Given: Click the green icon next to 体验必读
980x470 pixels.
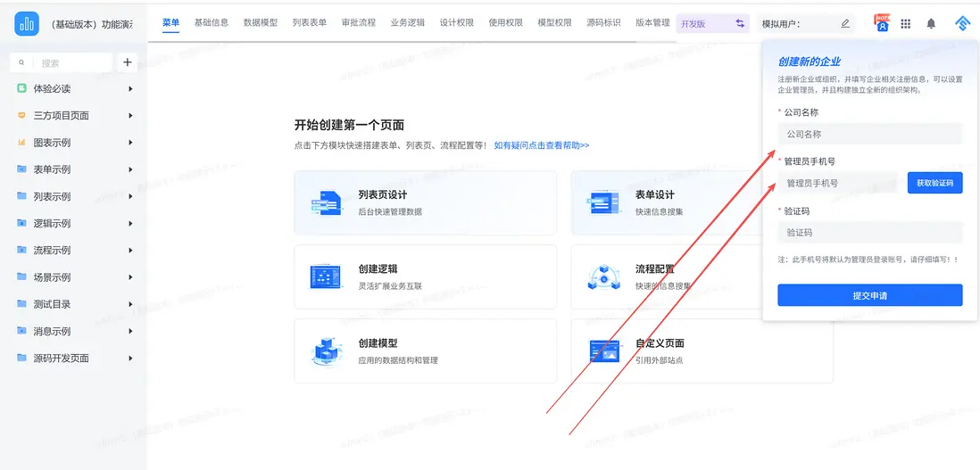Looking at the screenshot, I should click(22, 88).
